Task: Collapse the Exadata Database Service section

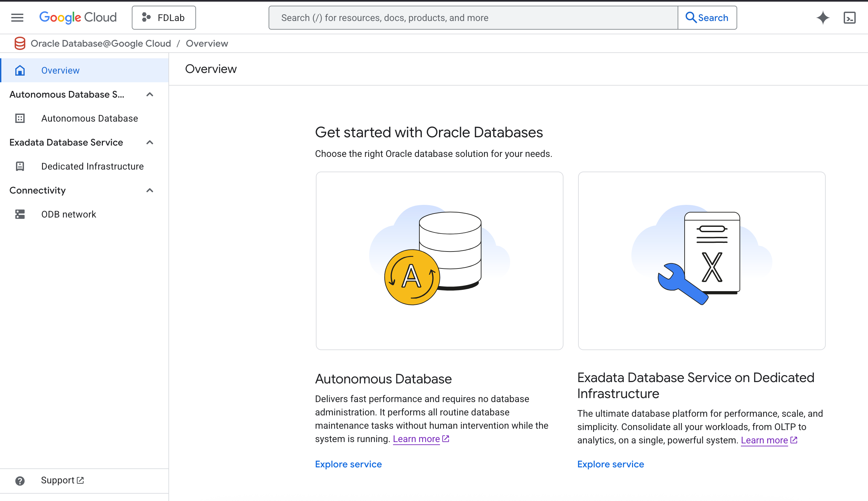Action: 149,142
